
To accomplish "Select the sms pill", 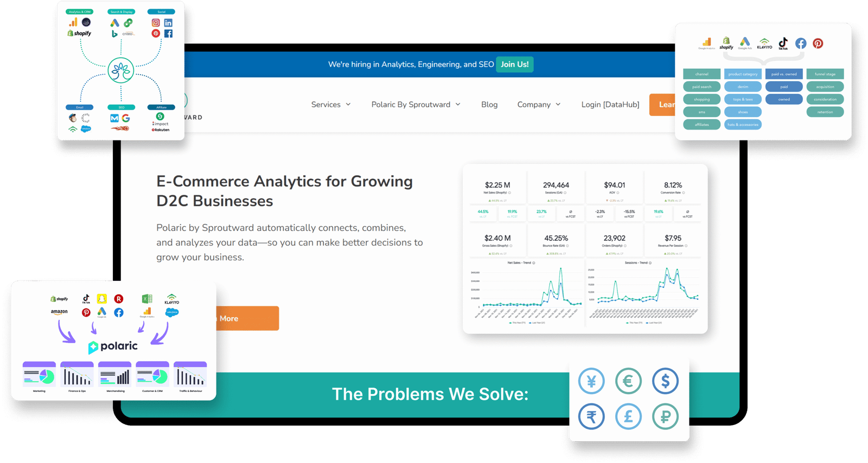I will pyautogui.click(x=701, y=112).
